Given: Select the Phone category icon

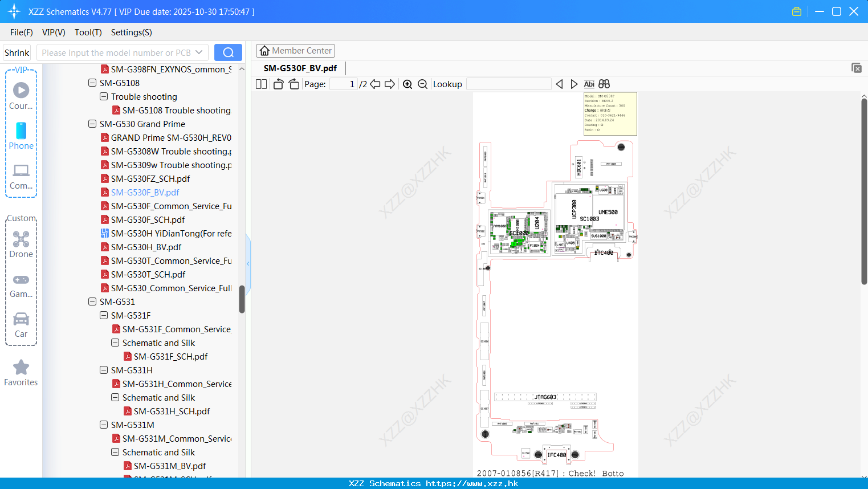Looking at the screenshot, I should coord(21,136).
